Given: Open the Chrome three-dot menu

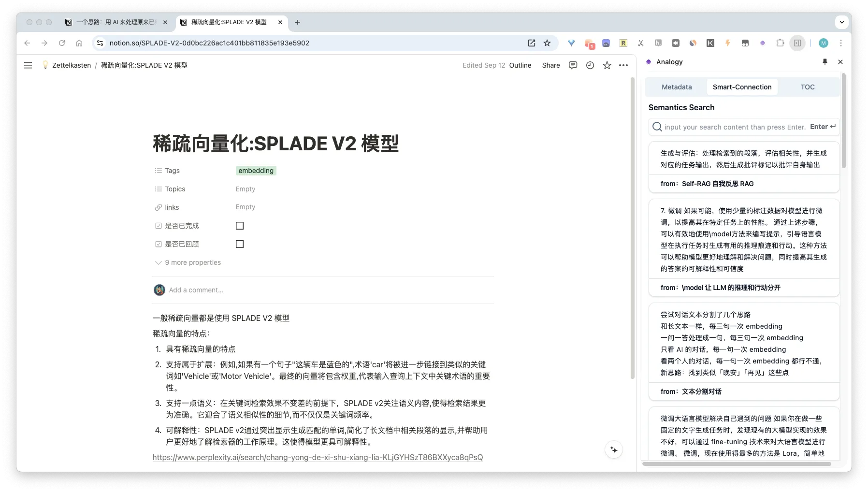Looking at the screenshot, I should (841, 43).
